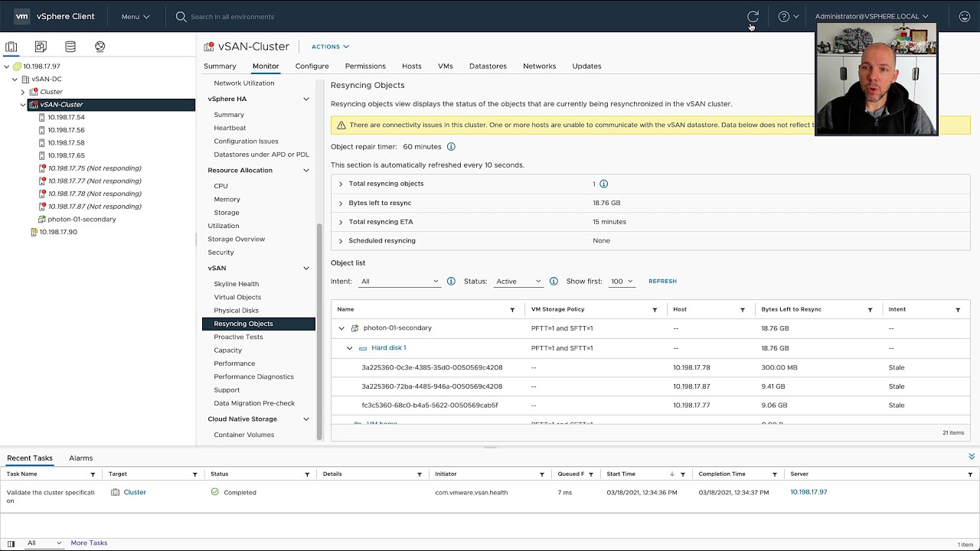Filter the Bytes Left to Resync column
Image resolution: width=980 pixels, height=551 pixels.
click(x=870, y=309)
